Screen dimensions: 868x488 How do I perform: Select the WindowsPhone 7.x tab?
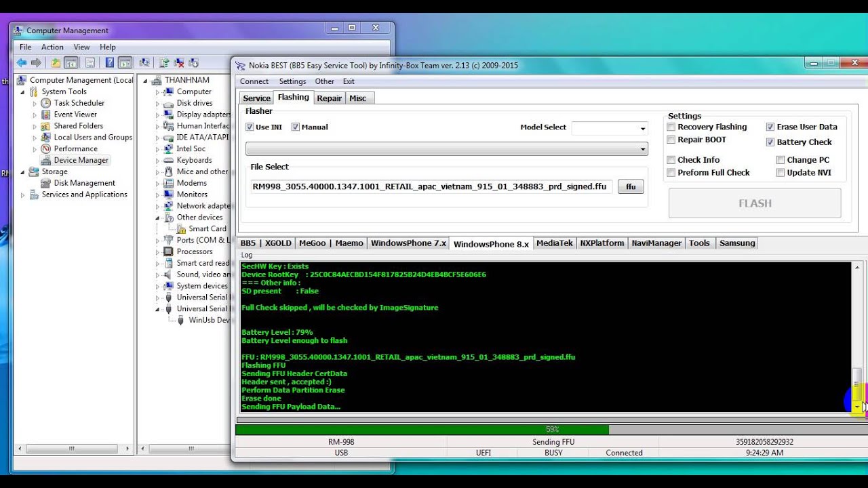click(408, 243)
